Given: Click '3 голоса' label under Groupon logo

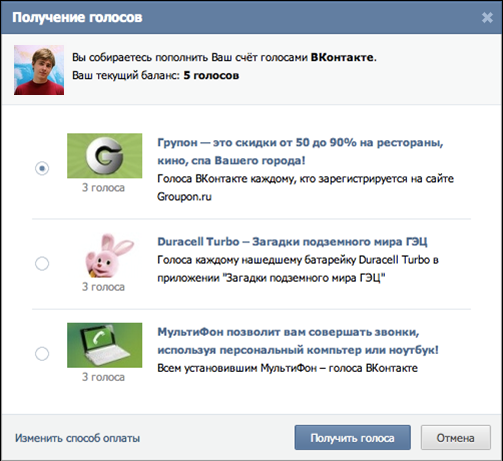Looking at the screenshot, I should point(103,188).
